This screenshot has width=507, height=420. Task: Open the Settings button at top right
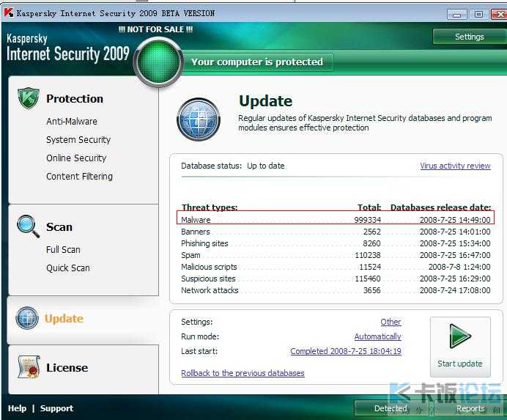[x=470, y=37]
